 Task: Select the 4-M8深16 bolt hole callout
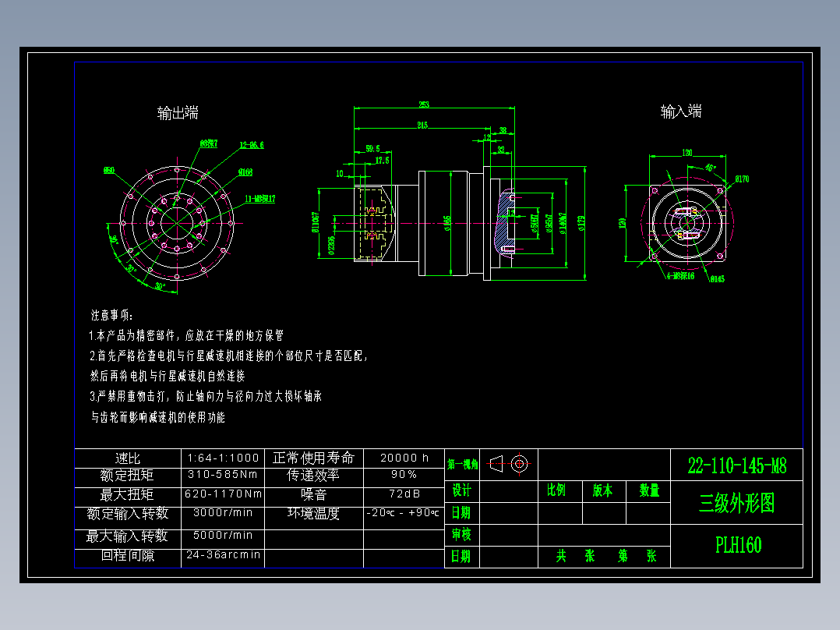(679, 274)
